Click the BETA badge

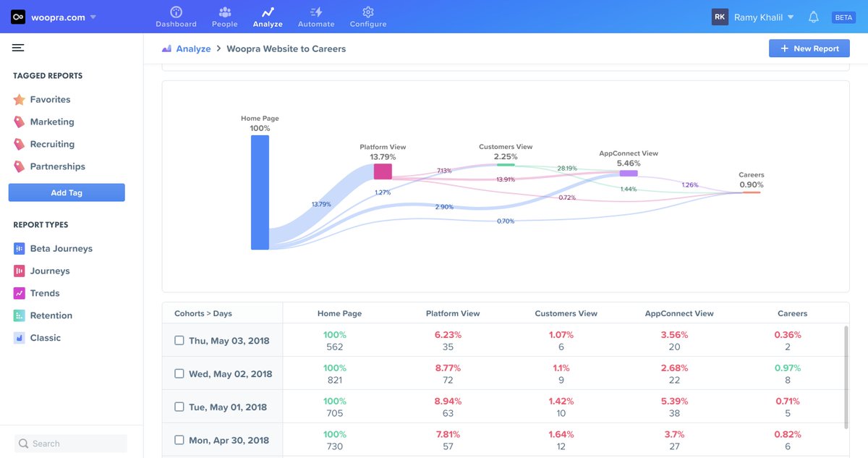[x=843, y=17]
